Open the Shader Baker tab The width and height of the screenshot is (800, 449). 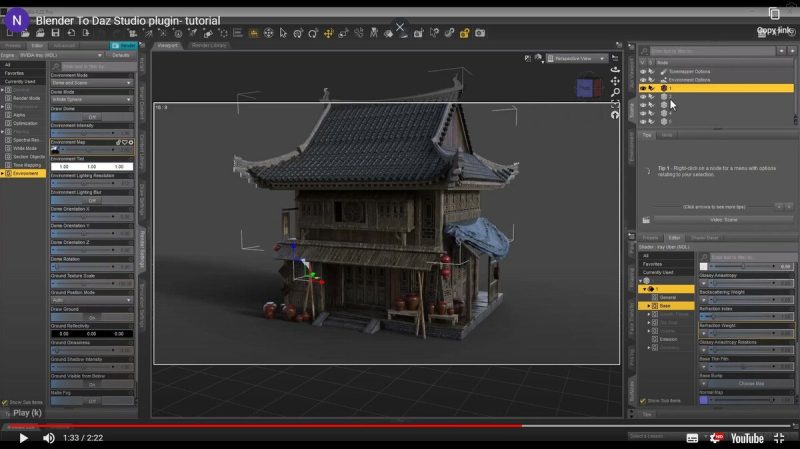click(x=705, y=238)
